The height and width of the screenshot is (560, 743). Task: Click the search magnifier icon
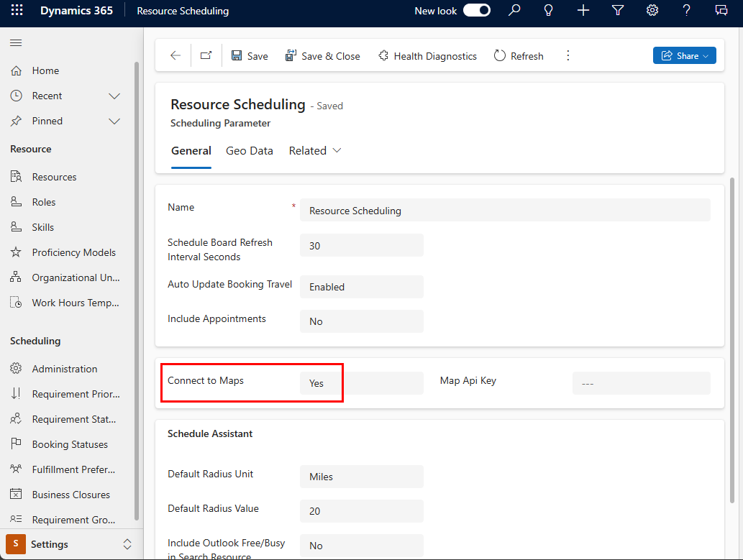point(514,11)
